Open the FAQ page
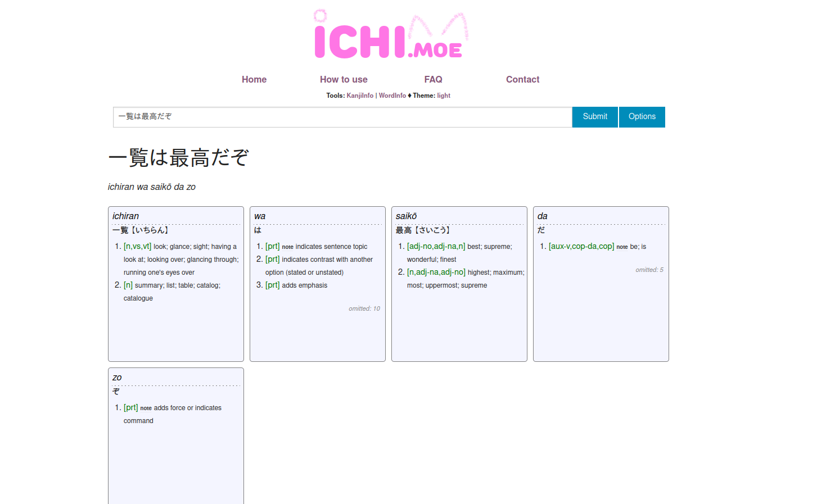Viewport: 817px width, 504px height. 433,80
